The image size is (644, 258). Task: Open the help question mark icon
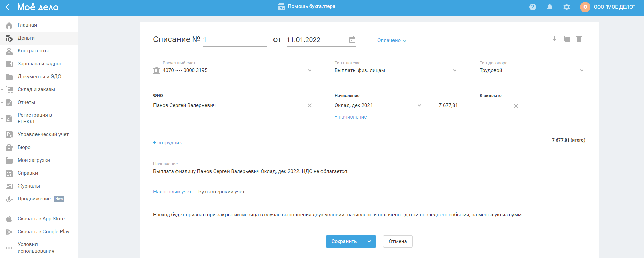tap(533, 7)
